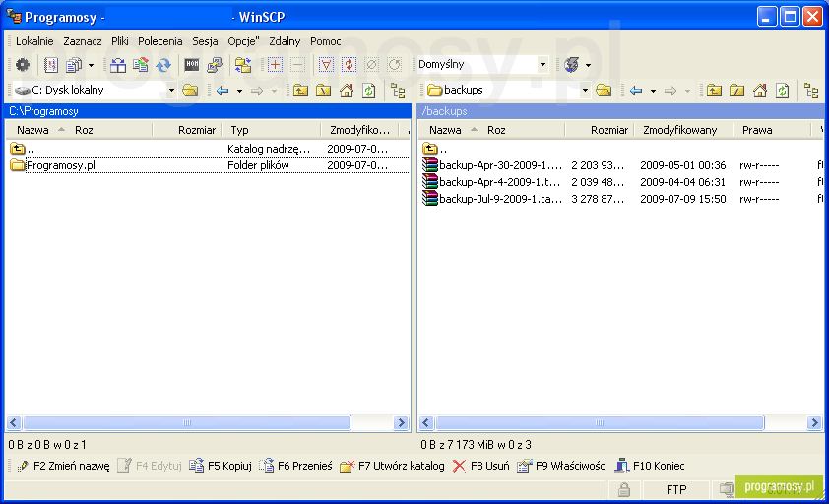Open the terminal console icon

pyautogui.click(x=191, y=65)
